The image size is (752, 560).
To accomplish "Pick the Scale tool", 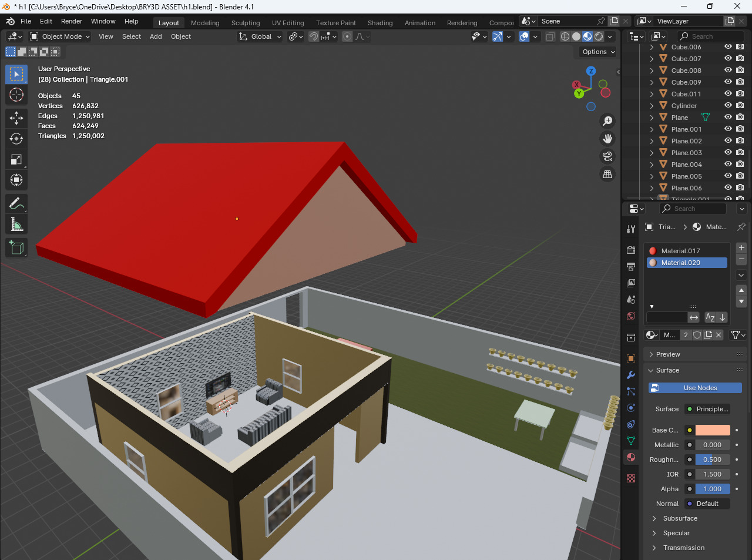I will (16, 159).
